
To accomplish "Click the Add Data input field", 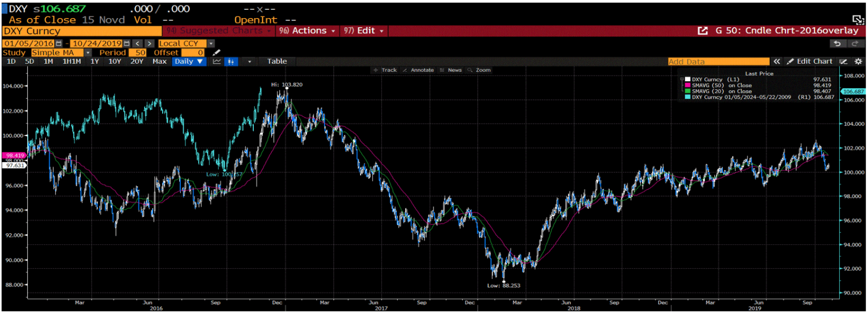I will pos(719,62).
